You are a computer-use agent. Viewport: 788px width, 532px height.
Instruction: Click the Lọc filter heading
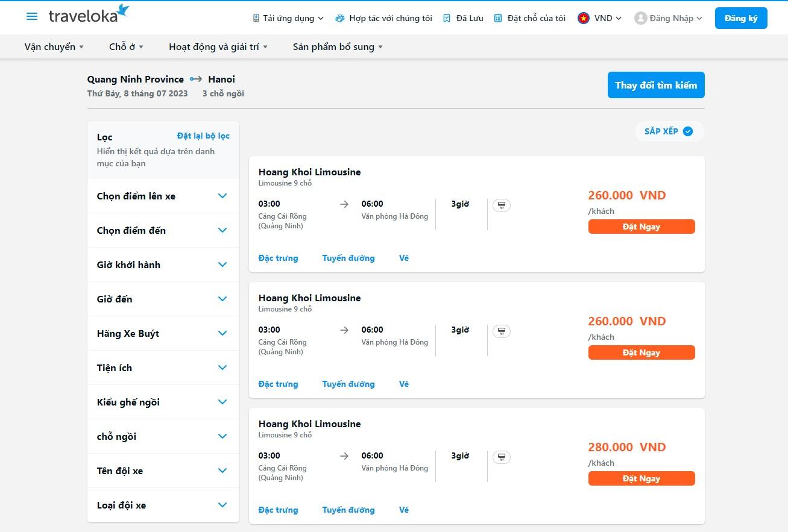(x=104, y=137)
